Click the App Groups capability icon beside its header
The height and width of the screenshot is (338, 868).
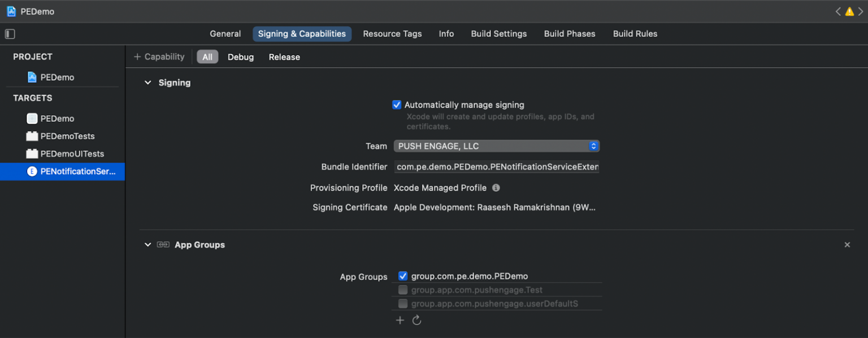pos(163,244)
